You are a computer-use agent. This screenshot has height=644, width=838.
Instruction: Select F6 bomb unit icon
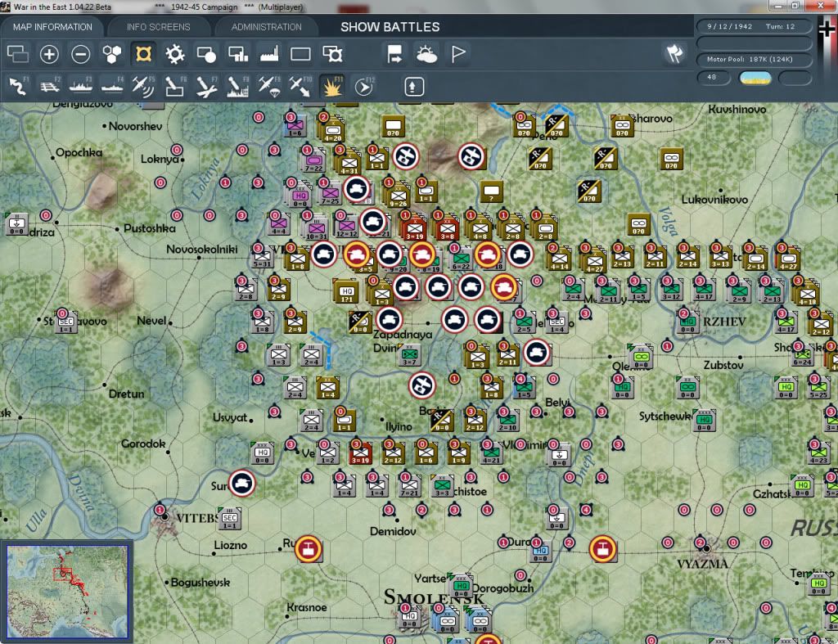(175, 87)
